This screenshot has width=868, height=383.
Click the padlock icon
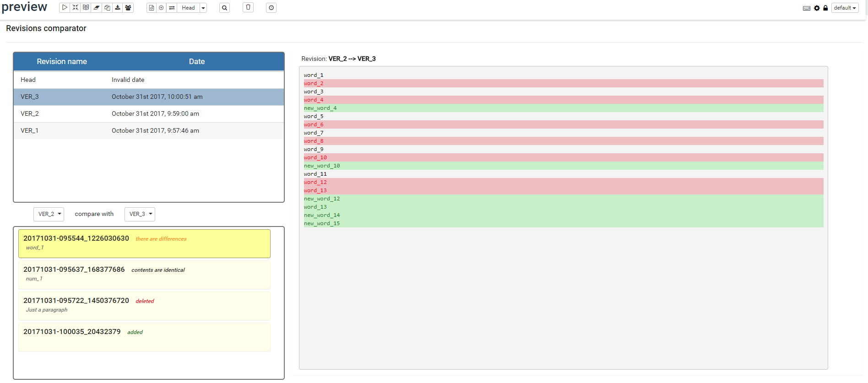coord(825,8)
